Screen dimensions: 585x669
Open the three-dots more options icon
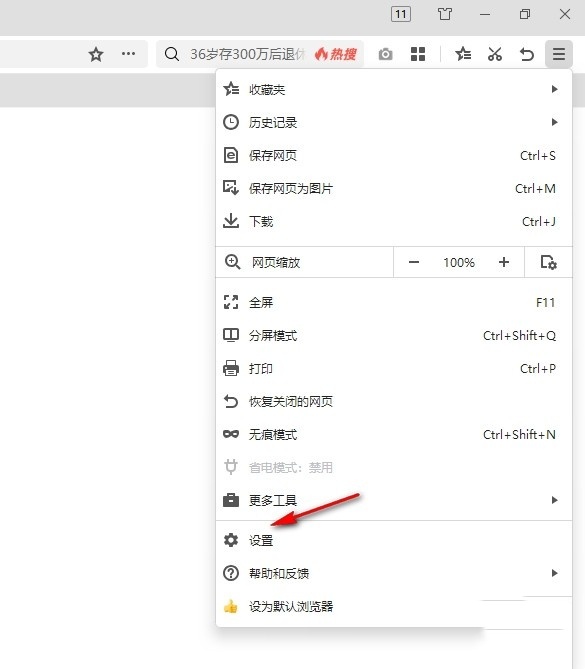point(128,54)
